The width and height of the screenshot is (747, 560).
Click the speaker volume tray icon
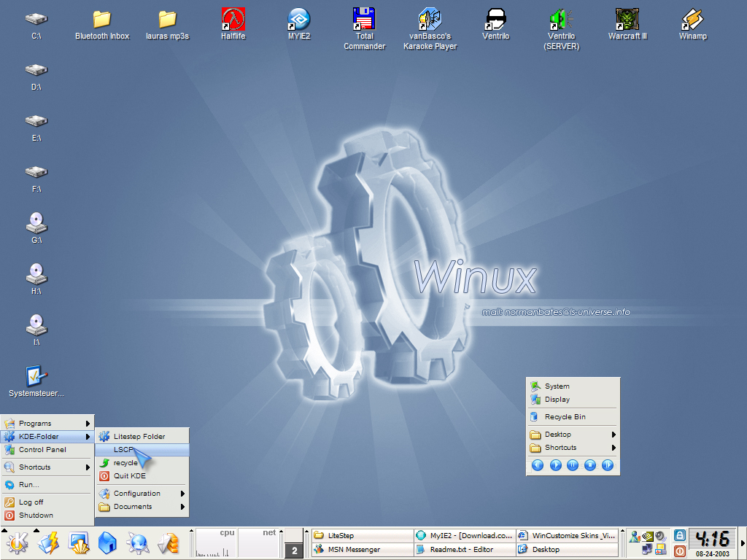point(659,536)
